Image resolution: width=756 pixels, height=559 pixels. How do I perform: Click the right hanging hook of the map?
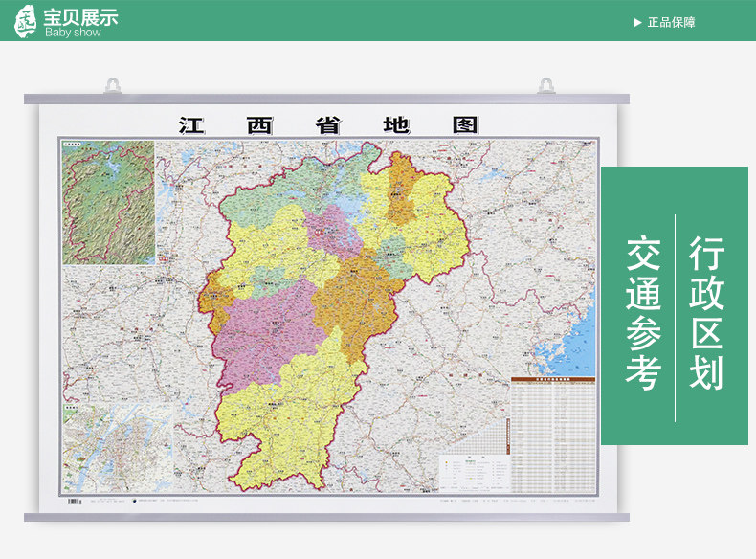[546, 86]
